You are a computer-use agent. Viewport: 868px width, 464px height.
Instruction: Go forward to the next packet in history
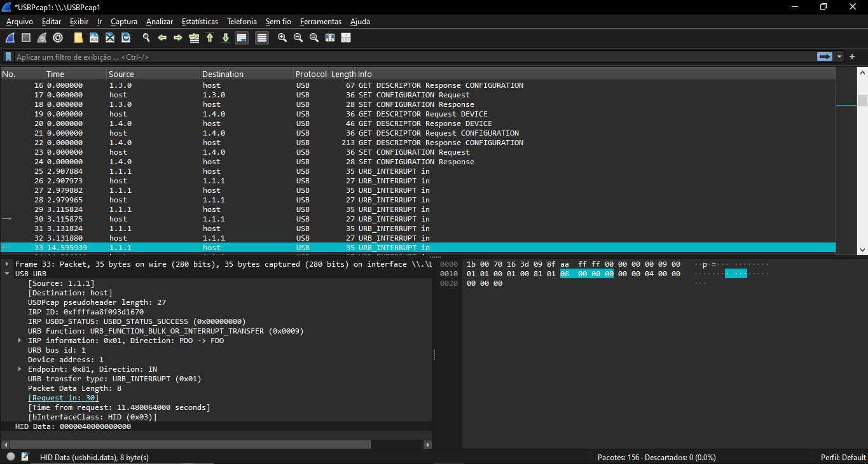point(178,38)
